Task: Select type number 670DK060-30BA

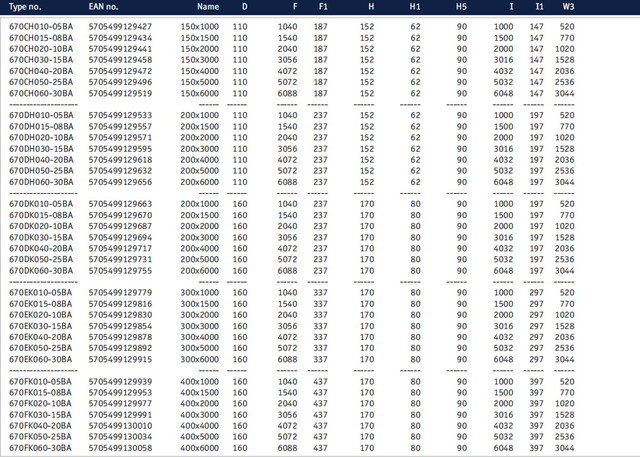Action: (x=41, y=271)
